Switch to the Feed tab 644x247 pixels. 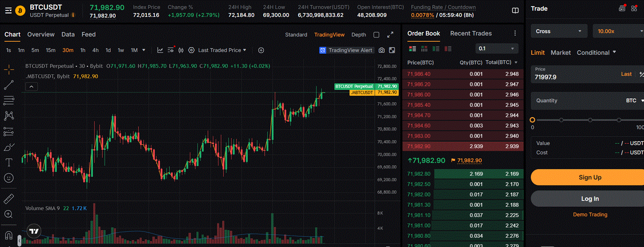(x=89, y=34)
